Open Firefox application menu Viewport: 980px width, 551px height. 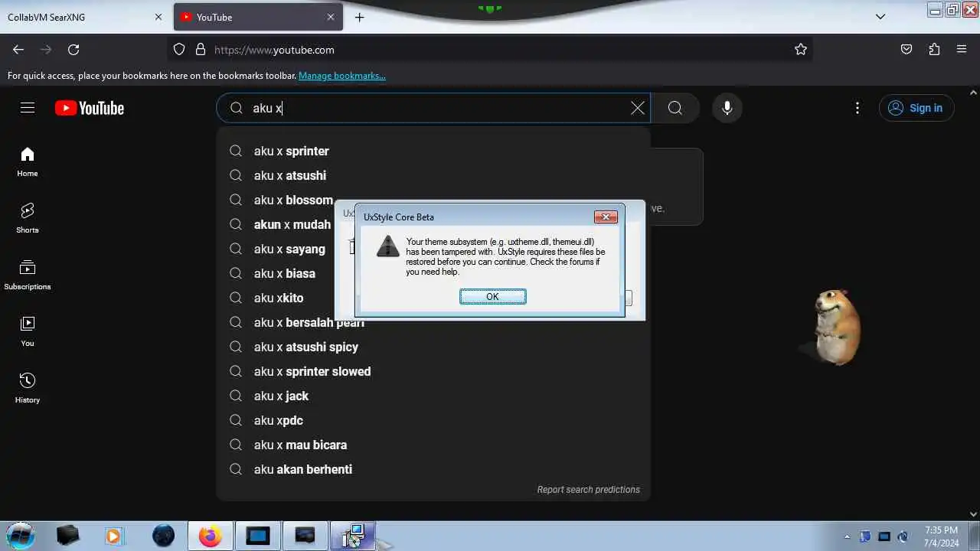(x=962, y=50)
